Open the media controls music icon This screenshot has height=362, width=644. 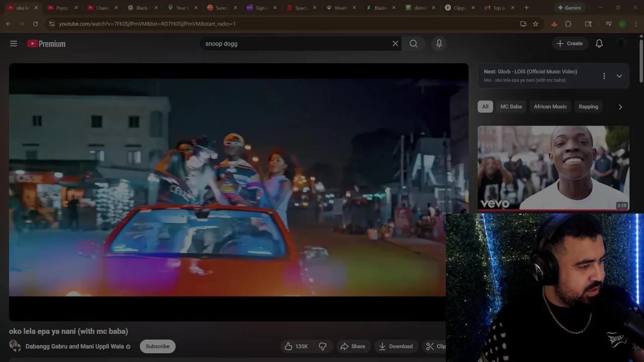[609, 24]
